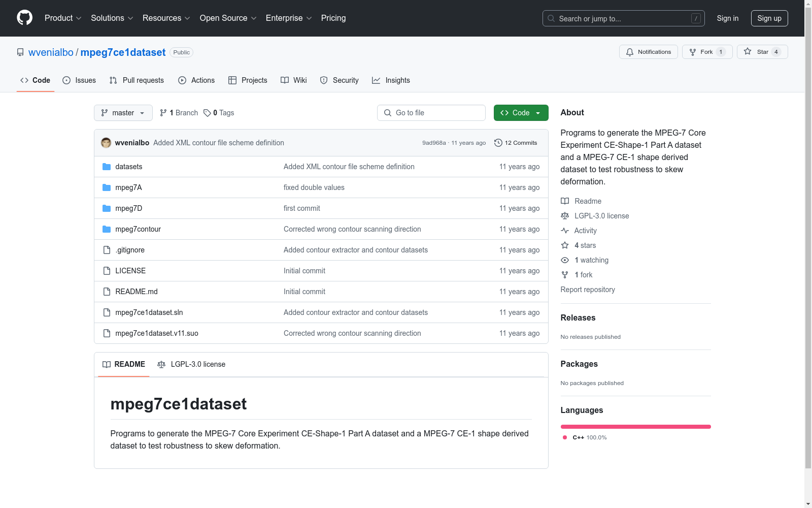This screenshot has width=812, height=508.
Task: Click the mpeg7ce1dataset.sln file icon
Action: 107,312
